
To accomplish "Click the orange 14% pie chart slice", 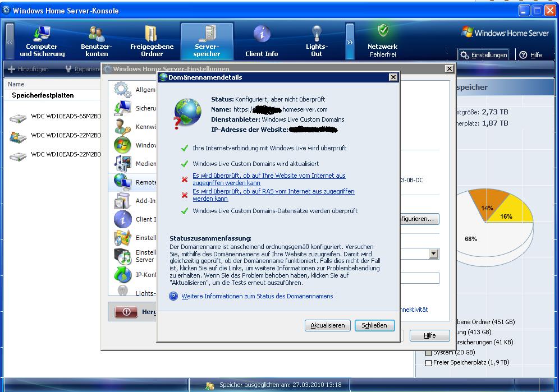I will 489,202.
